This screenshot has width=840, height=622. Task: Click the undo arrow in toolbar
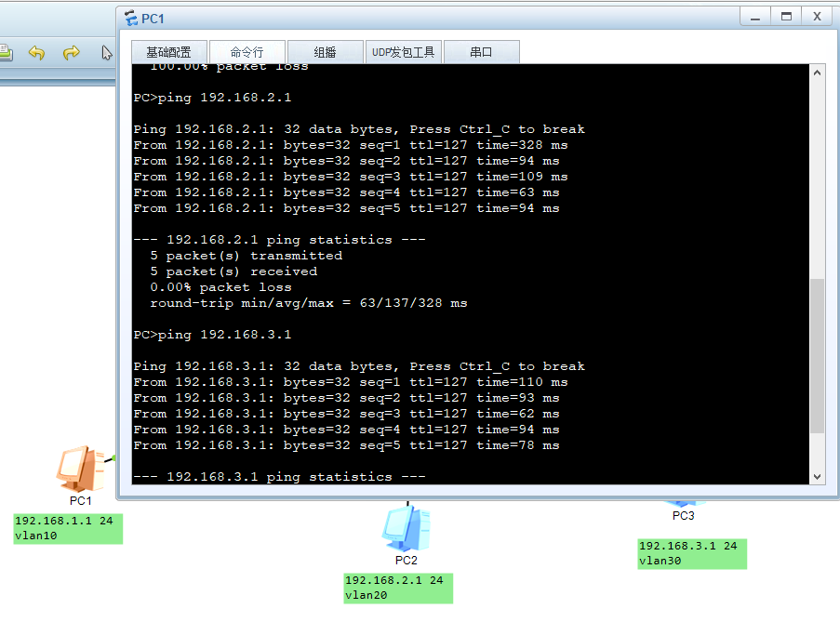point(36,52)
